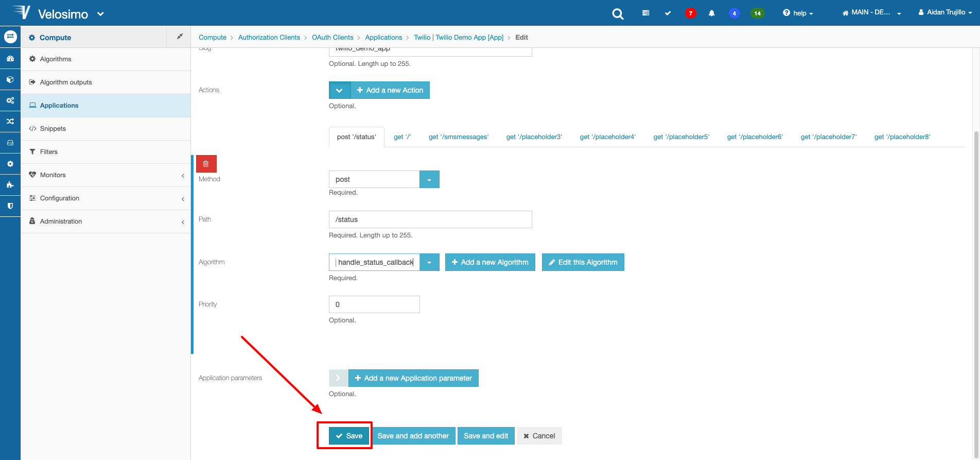The width and height of the screenshot is (980, 460).
Task: Click Save and add another
Action: pos(413,436)
